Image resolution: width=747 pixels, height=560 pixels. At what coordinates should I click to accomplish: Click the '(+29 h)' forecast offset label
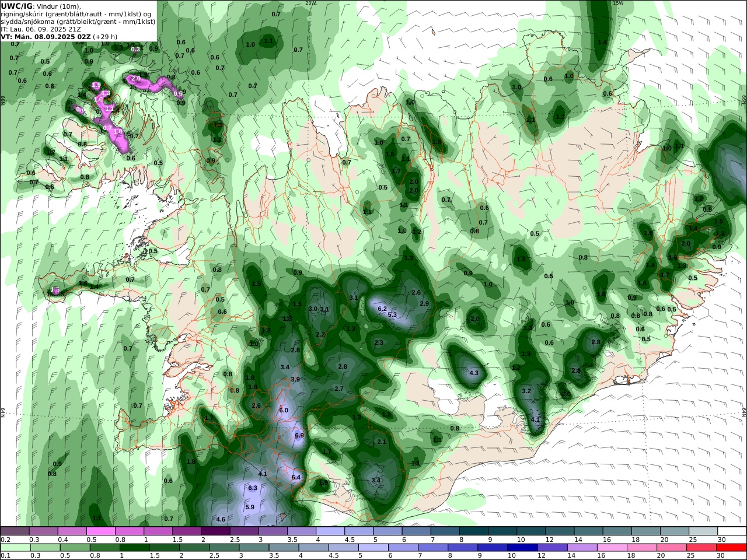click(x=105, y=36)
